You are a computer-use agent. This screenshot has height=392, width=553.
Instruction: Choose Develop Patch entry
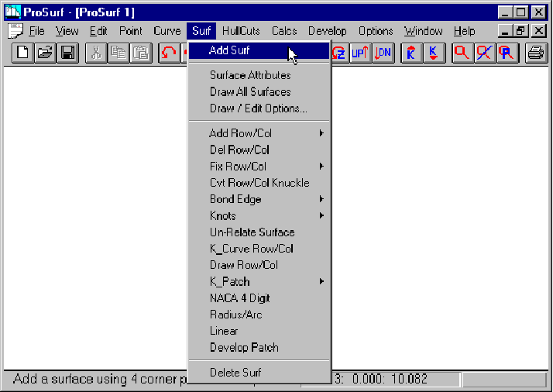click(x=259, y=348)
